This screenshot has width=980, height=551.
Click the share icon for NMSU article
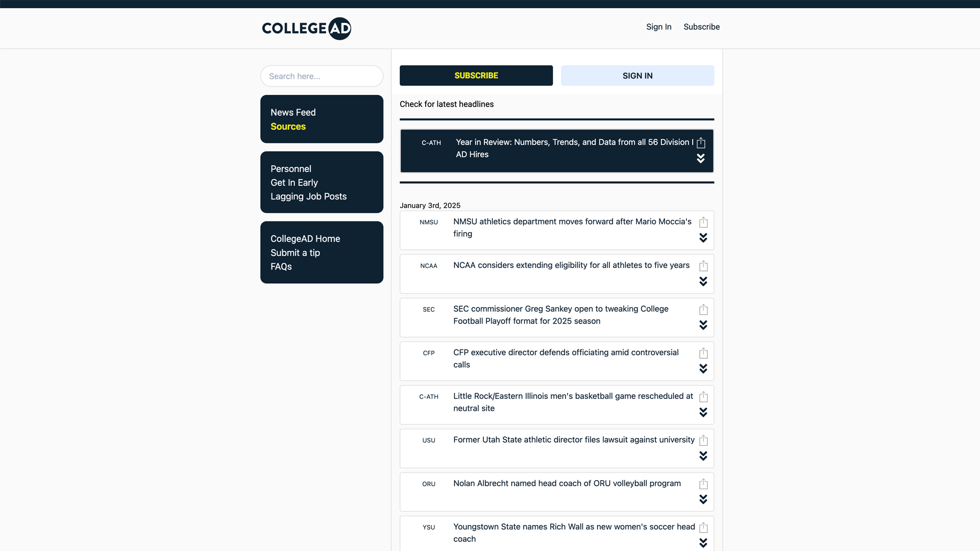coord(703,222)
